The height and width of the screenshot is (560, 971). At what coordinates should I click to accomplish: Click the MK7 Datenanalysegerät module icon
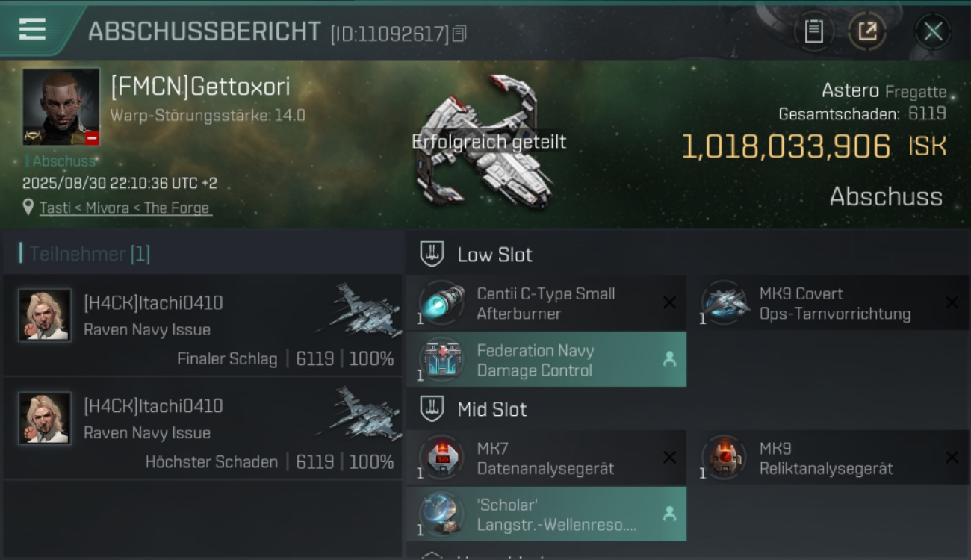441,457
